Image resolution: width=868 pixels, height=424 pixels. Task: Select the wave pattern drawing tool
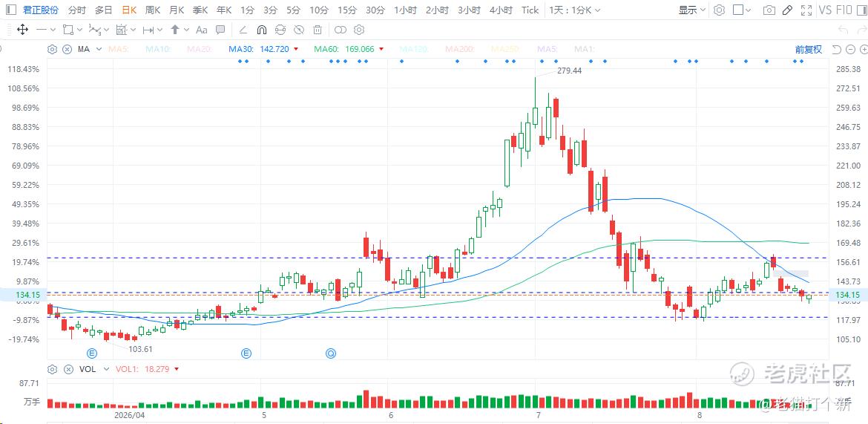coord(95,30)
